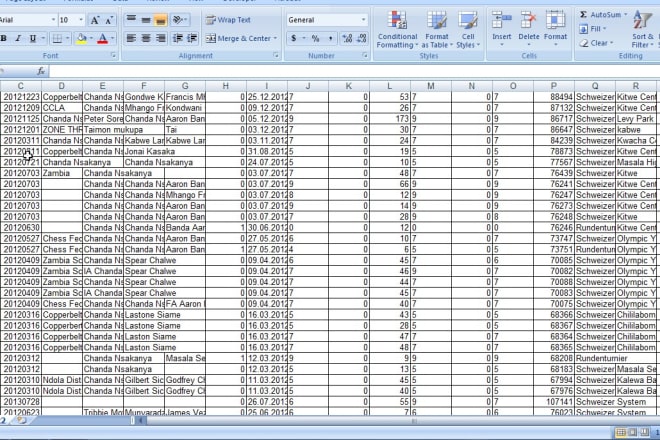Toggle Wrap Text
Screen dimensions: 660x440
pyautogui.click(x=228, y=20)
